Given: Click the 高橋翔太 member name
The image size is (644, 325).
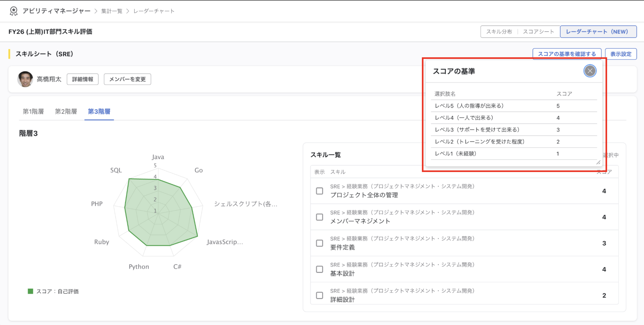Looking at the screenshot, I should [x=49, y=79].
